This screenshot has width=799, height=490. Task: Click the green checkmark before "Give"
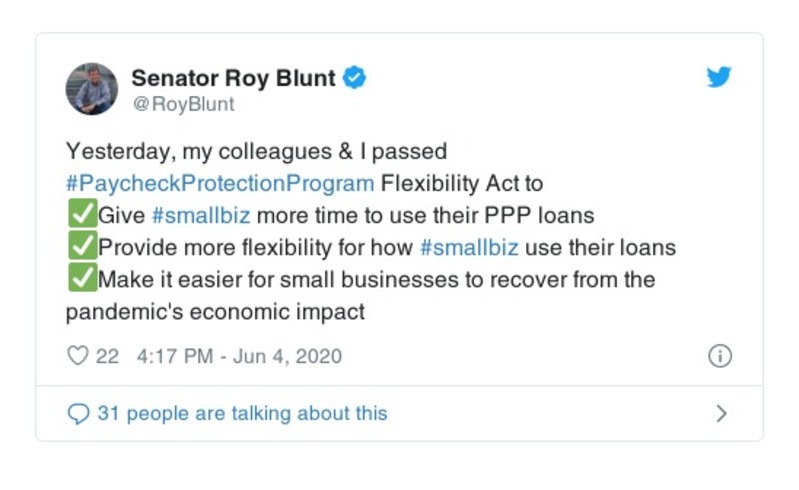[81, 215]
